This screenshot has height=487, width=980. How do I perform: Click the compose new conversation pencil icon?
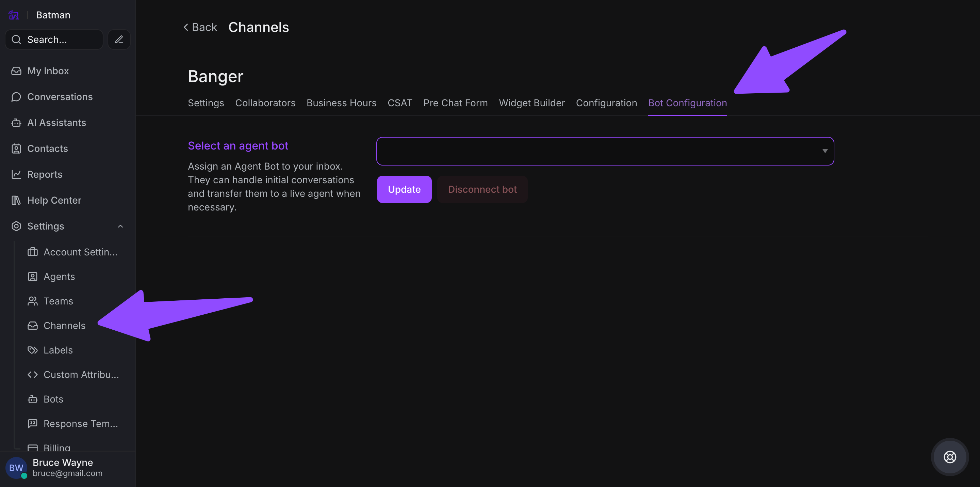(119, 40)
